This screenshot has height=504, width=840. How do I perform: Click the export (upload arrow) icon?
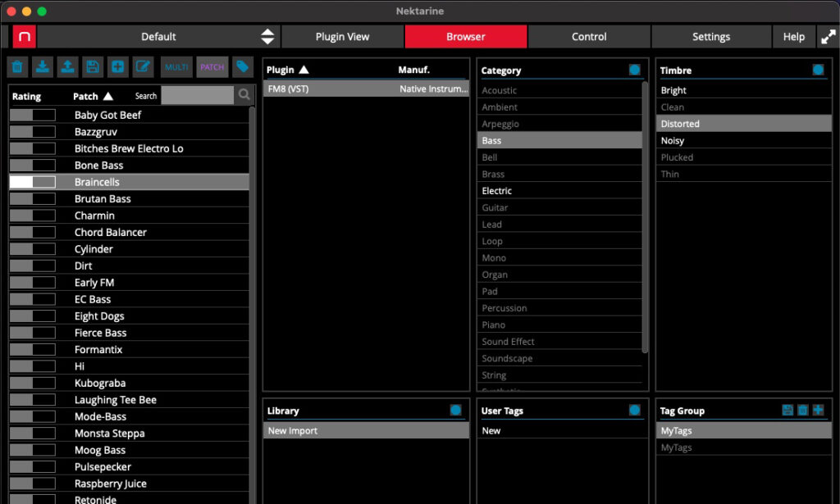[67, 67]
